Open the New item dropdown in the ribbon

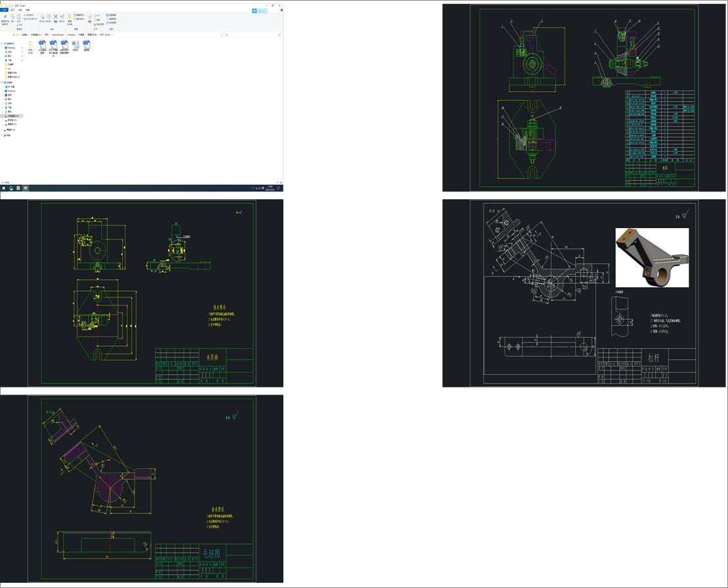(x=79, y=15)
